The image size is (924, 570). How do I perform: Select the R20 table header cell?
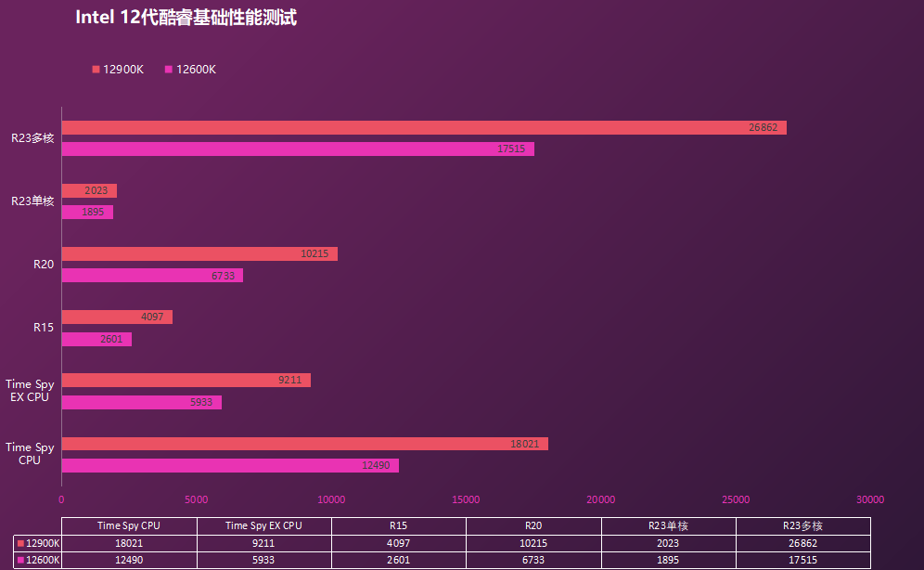pyautogui.click(x=533, y=525)
